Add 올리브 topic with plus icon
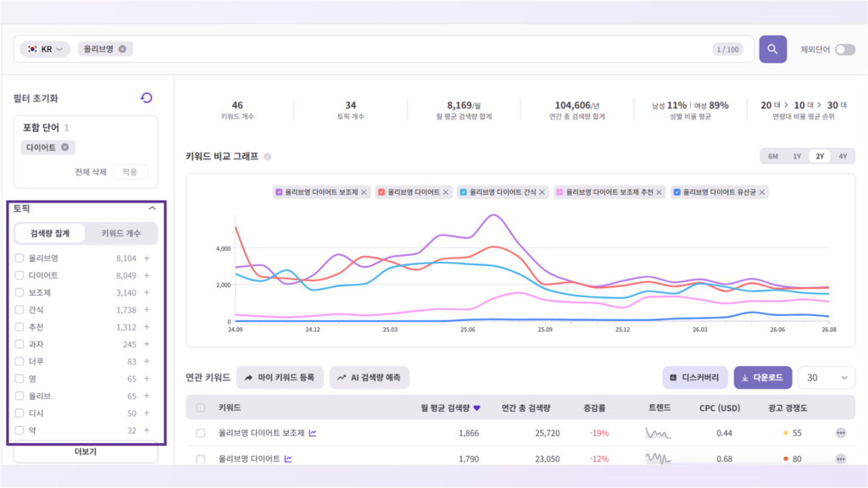This screenshot has height=488, width=868. [147, 396]
